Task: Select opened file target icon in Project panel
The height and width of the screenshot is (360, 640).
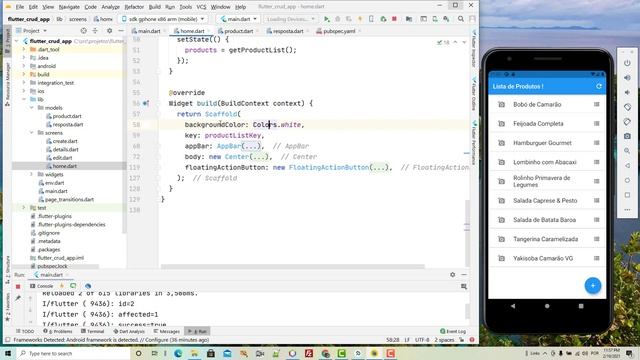Action: [x=83, y=31]
